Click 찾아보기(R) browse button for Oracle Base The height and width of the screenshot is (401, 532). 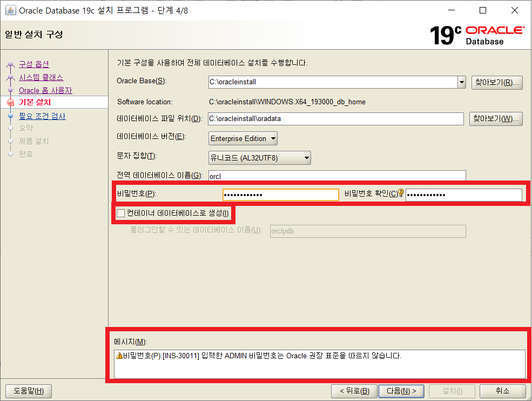click(497, 83)
